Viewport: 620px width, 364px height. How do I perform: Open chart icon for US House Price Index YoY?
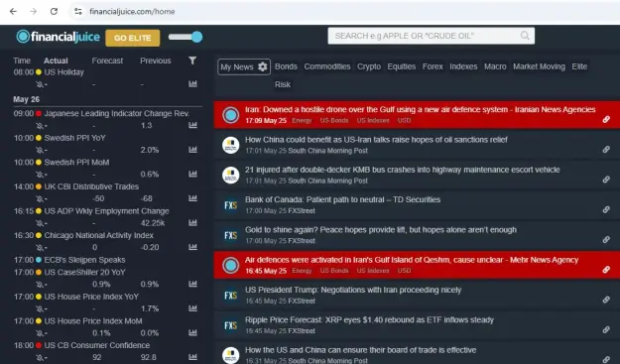coord(192,308)
